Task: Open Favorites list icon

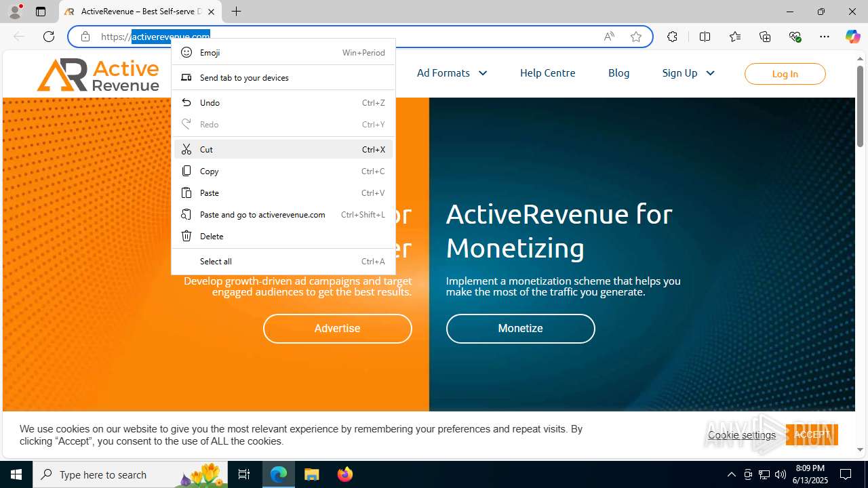Action: click(735, 37)
